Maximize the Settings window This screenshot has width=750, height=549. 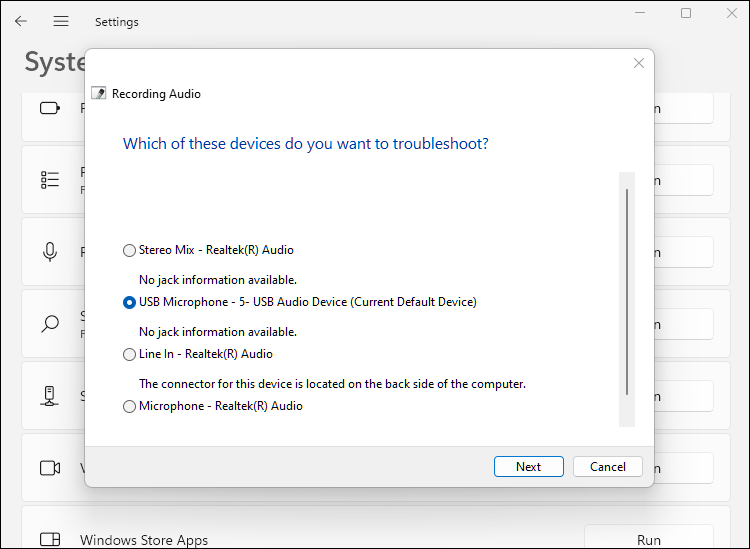(686, 13)
